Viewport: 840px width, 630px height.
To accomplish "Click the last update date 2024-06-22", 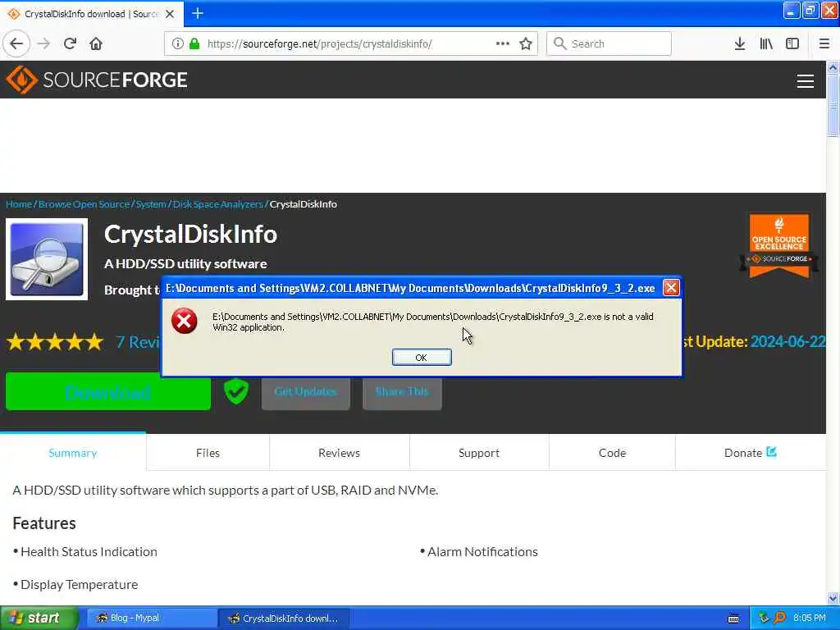I will (x=787, y=342).
